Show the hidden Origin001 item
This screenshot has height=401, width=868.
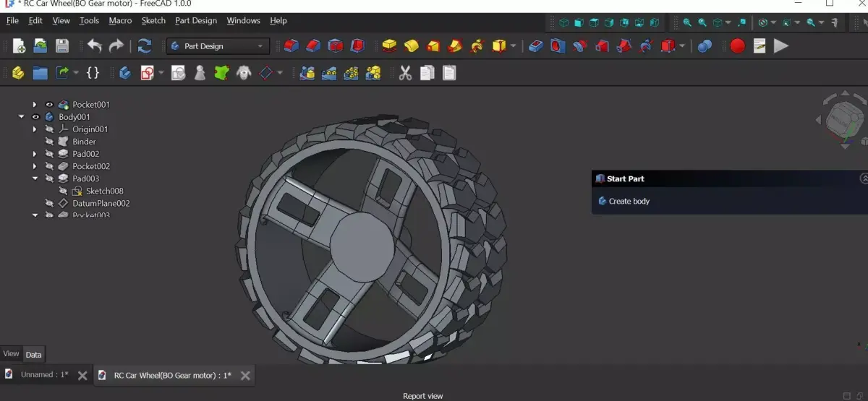coord(49,129)
